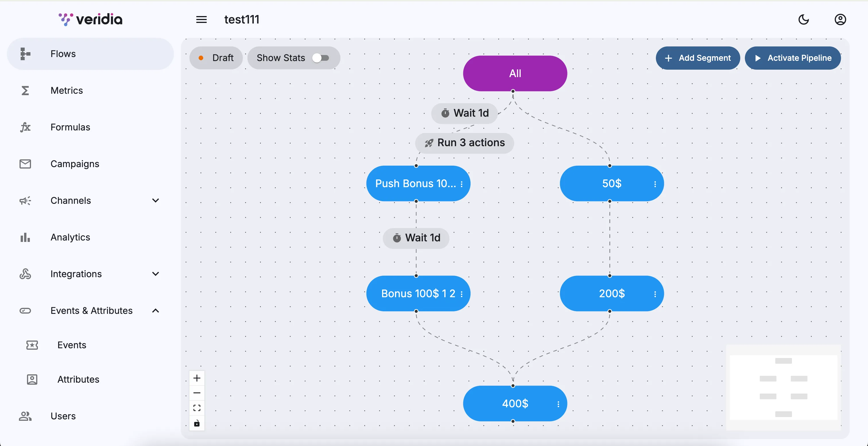Open options on Bonus 100$ 1 2 node
868x446 pixels.
[461, 294]
